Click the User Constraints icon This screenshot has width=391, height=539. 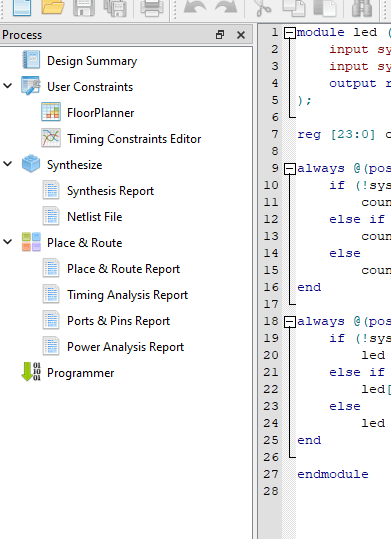30,86
